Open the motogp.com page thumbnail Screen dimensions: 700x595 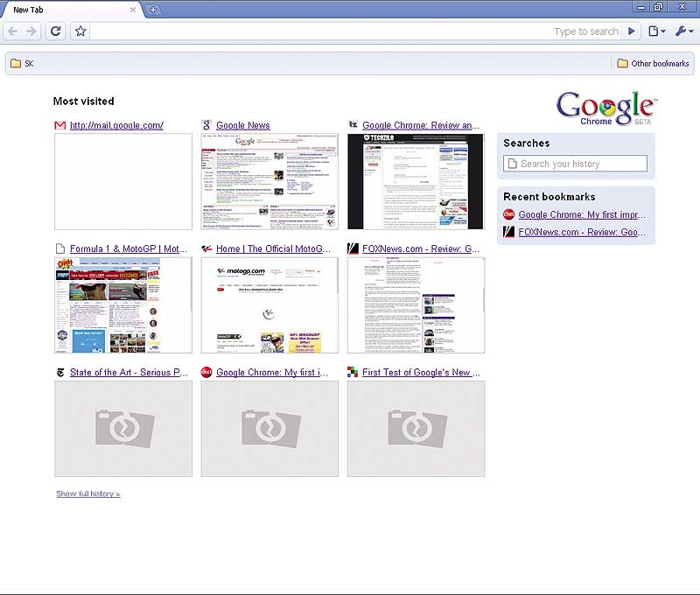(x=269, y=305)
